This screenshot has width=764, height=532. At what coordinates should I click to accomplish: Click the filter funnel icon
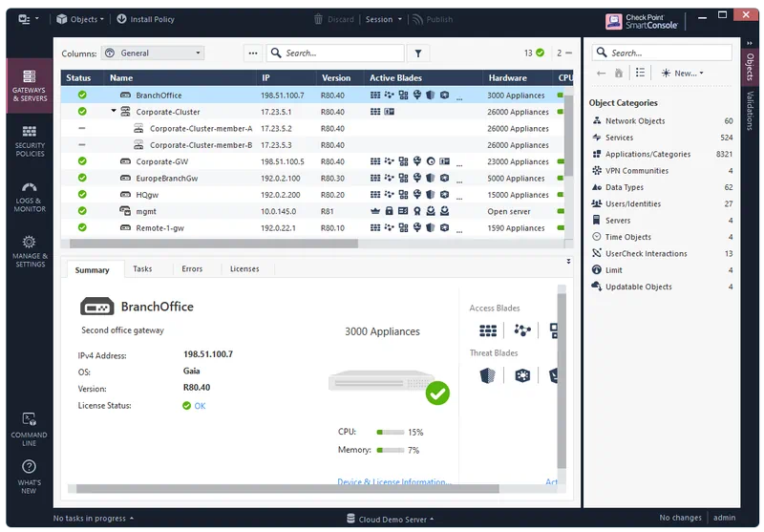point(418,53)
